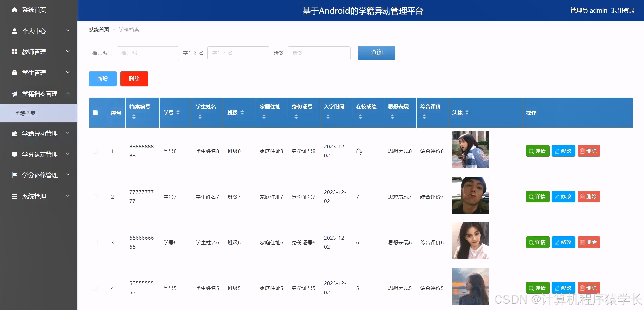
Task: Click the 新增 add button
Action: coord(102,79)
